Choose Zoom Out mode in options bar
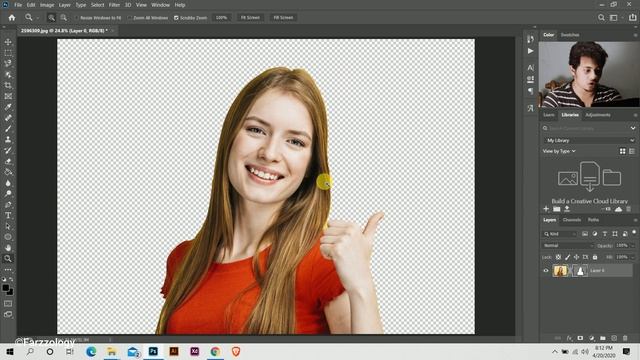Image resolution: width=640 pixels, height=360 pixels. click(x=64, y=18)
